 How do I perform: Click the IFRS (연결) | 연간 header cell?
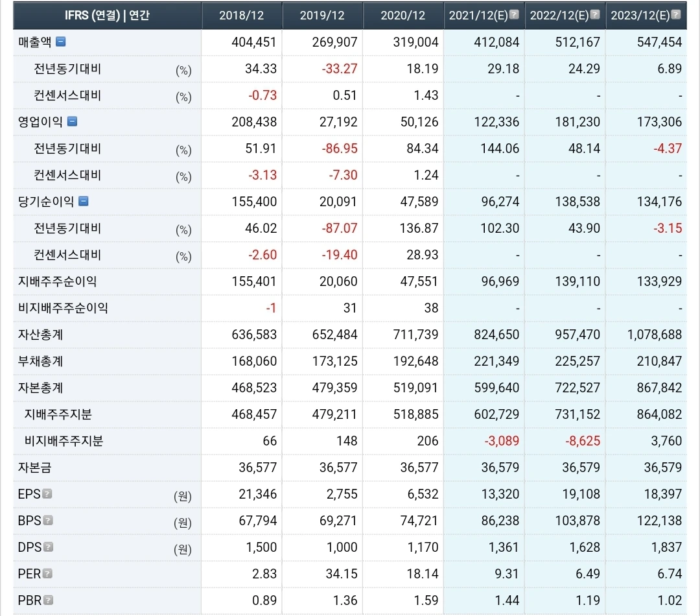107,16
